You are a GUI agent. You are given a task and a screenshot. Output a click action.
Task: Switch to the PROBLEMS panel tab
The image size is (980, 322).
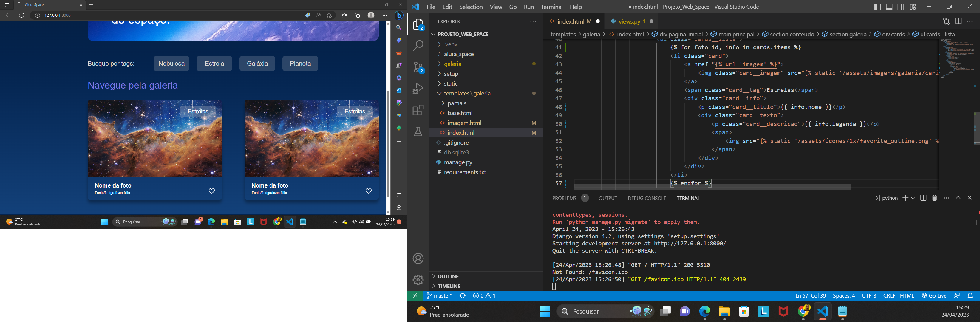coord(564,198)
